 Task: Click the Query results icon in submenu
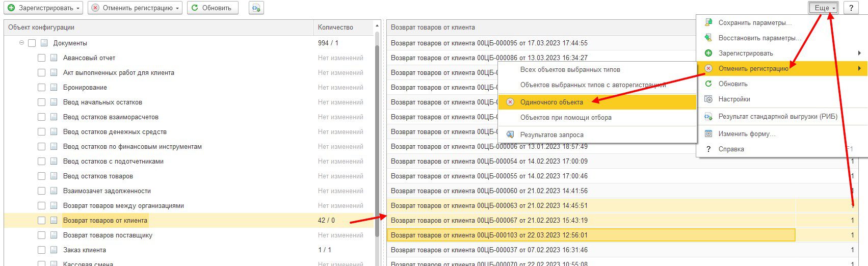tap(510, 135)
